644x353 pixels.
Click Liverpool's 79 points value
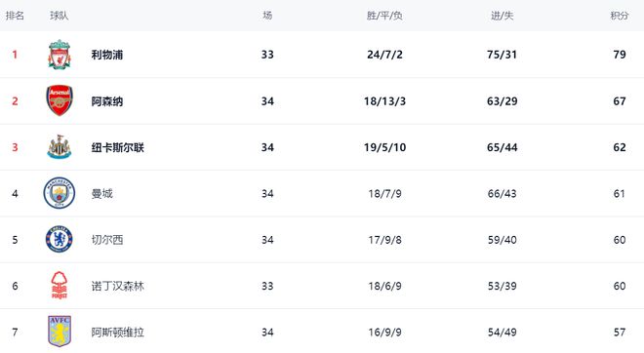click(620, 55)
